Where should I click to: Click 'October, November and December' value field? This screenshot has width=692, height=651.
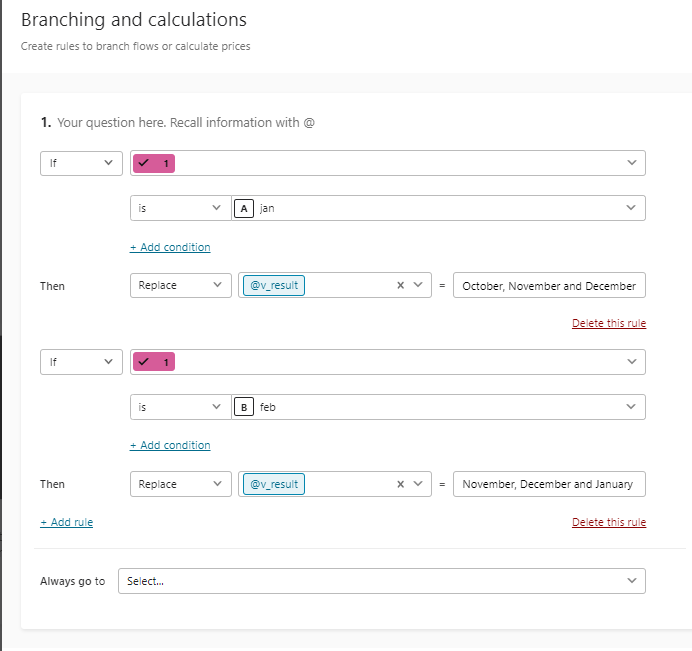click(x=549, y=286)
